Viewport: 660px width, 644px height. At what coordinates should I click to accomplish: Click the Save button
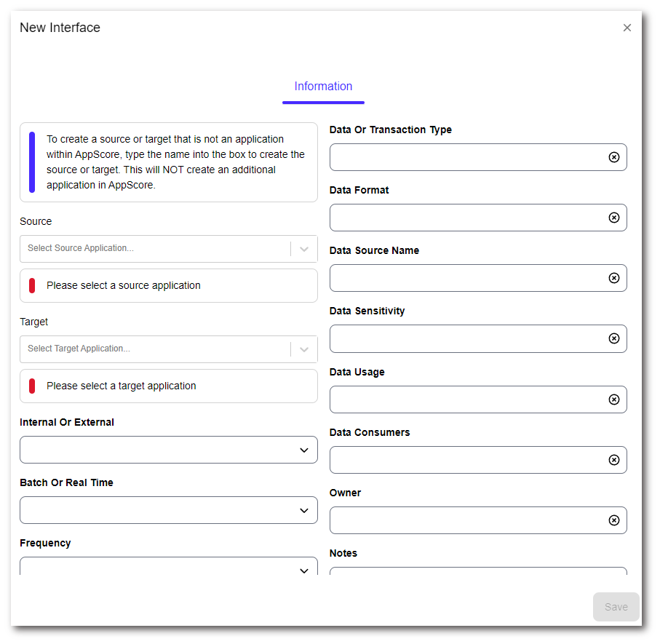(616, 607)
